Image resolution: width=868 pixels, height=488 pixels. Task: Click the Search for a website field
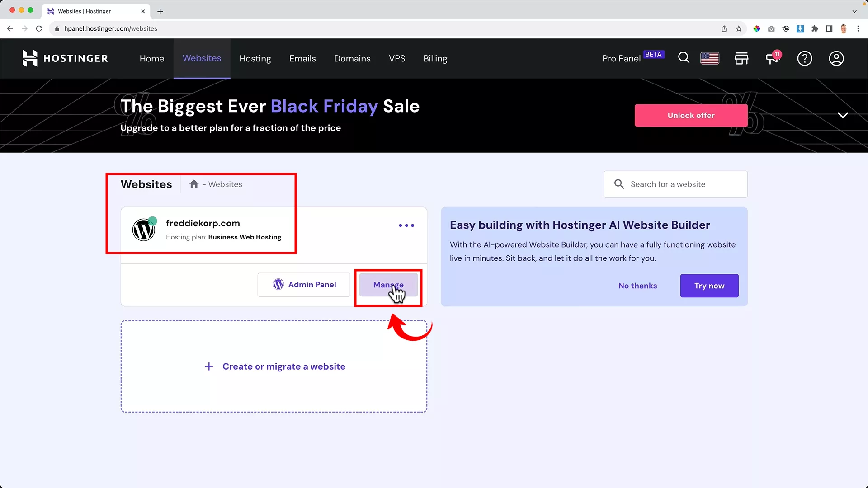[x=675, y=184]
